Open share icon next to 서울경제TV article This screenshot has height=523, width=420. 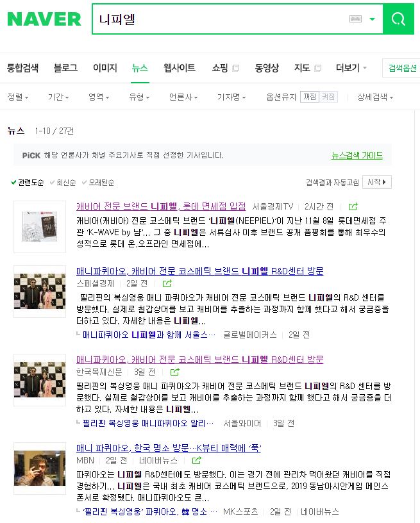[353, 206]
